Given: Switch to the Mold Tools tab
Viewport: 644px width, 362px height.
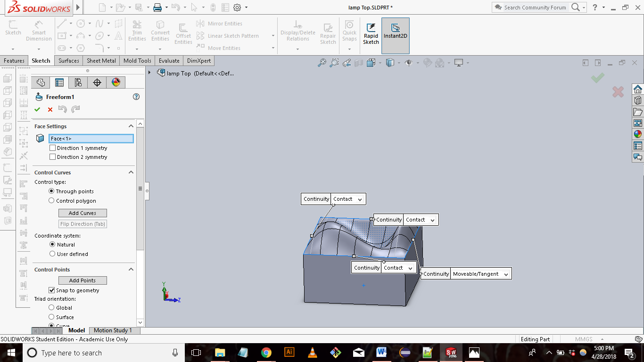Looking at the screenshot, I should [137, 61].
